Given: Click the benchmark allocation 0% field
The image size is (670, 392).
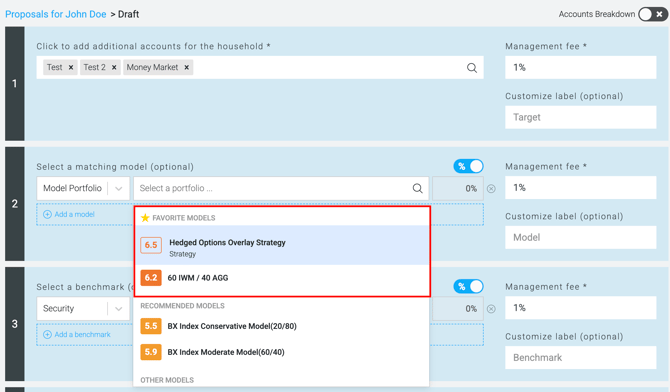Looking at the screenshot, I should [458, 309].
